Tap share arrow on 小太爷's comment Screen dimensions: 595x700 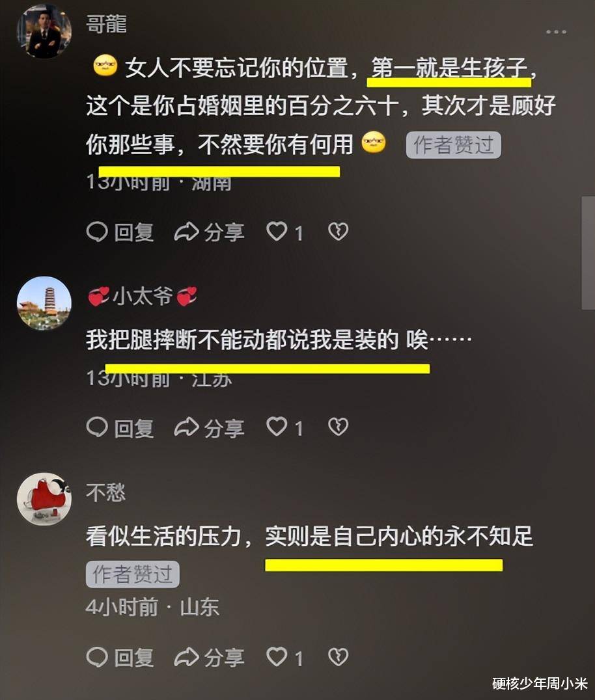pyautogui.click(x=186, y=427)
